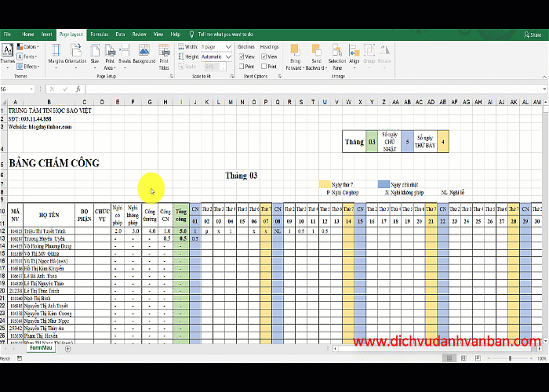Open Scale to Fit dialog launcher
The height and width of the screenshot is (392, 549).
point(232,76)
